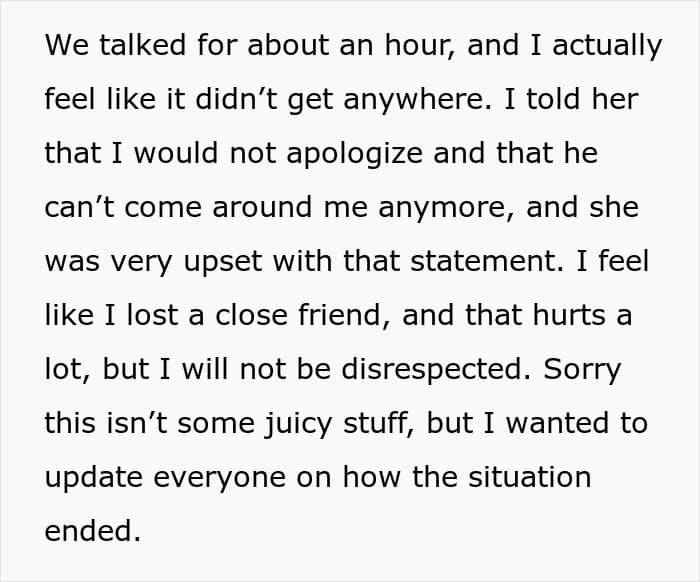Click the final word "ended"
The height and width of the screenshot is (582, 700).
coord(88,532)
